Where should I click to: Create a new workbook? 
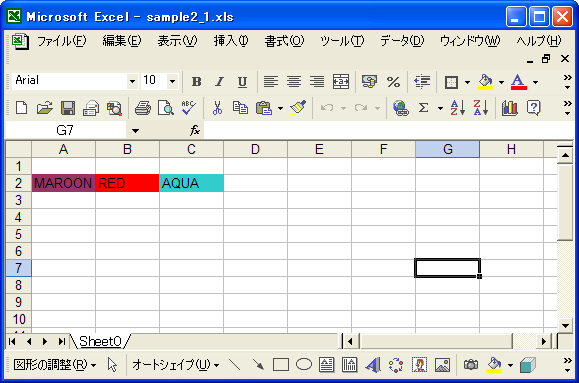pyautogui.click(x=21, y=108)
